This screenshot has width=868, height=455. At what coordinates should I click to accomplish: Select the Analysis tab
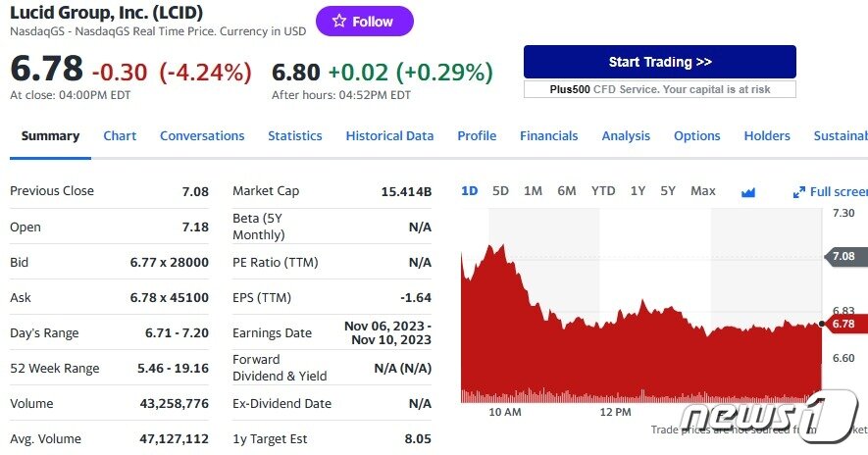click(x=626, y=136)
